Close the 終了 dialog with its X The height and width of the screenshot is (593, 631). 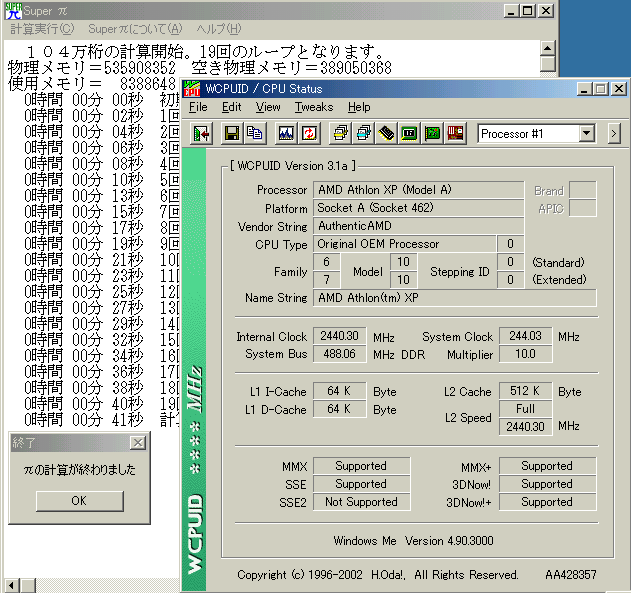click(138, 443)
